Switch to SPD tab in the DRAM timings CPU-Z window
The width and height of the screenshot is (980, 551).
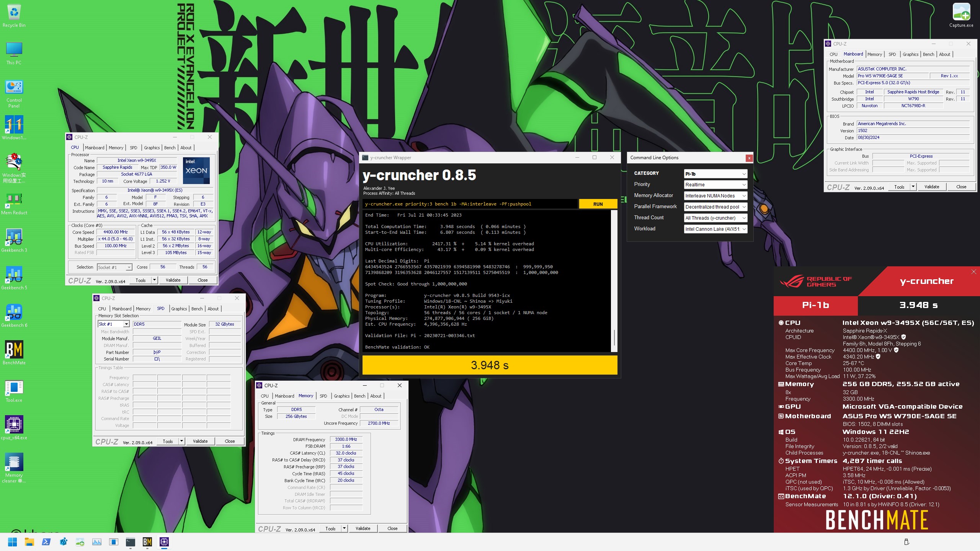click(x=323, y=396)
